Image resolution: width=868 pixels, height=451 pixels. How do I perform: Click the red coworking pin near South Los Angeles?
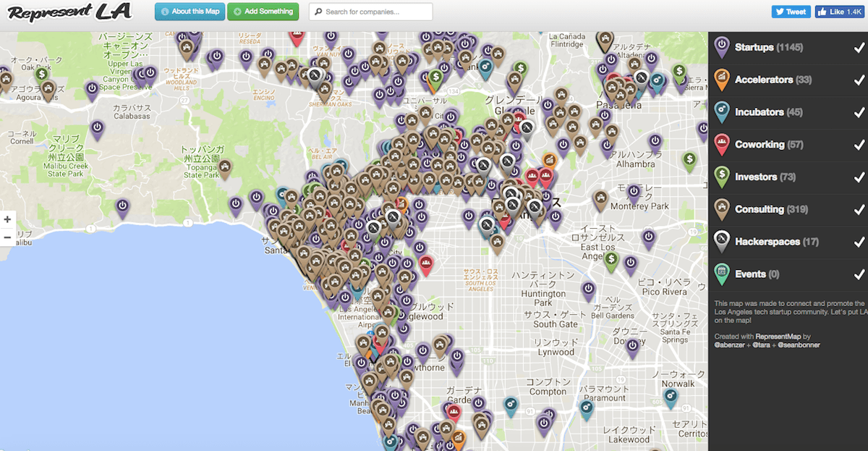coord(426,266)
